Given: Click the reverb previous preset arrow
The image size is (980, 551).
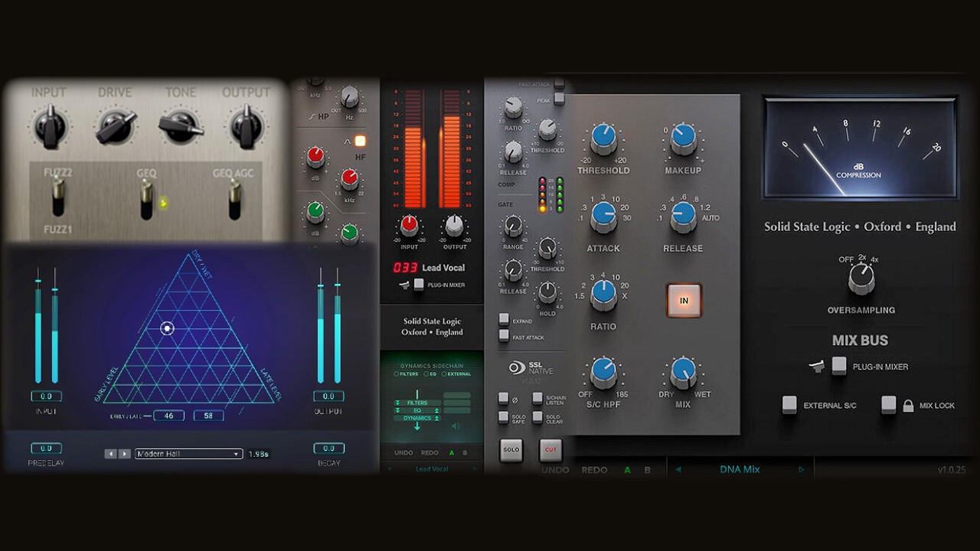Looking at the screenshot, I should click(110, 454).
